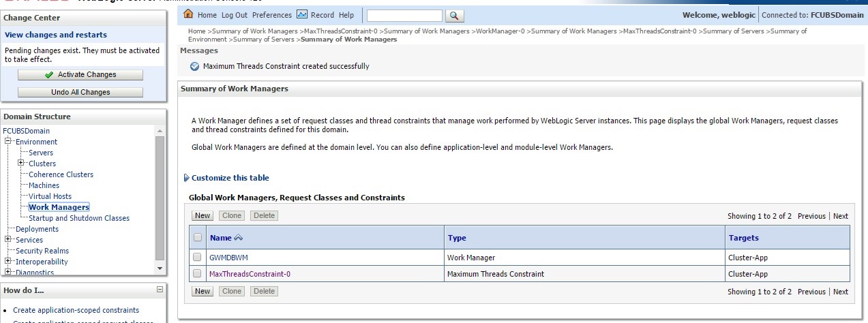Sort table by the Name column header
Viewport: 868px width, 323px height.
pyautogui.click(x=220, y=238)
